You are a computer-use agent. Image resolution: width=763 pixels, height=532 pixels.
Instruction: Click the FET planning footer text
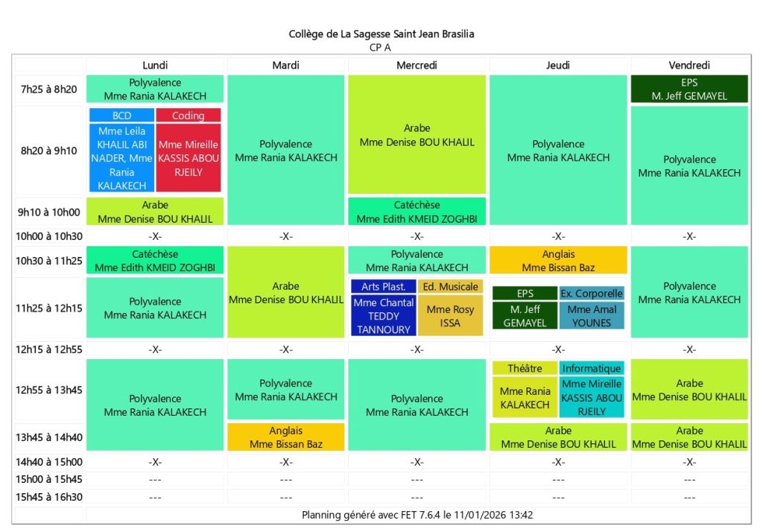tap(417, 515)
